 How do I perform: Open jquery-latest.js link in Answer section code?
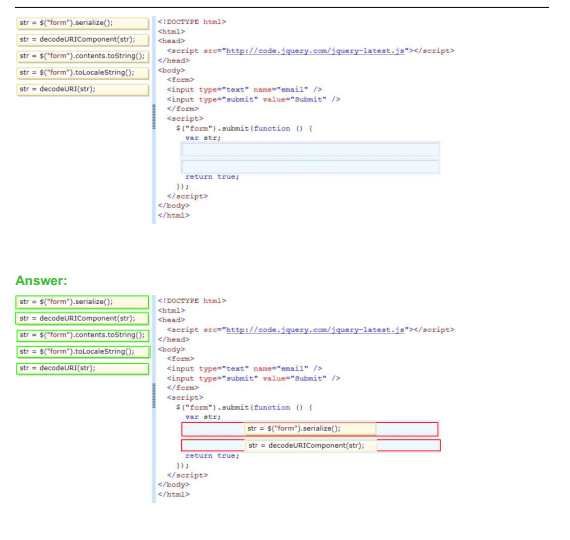click(315, 330)
